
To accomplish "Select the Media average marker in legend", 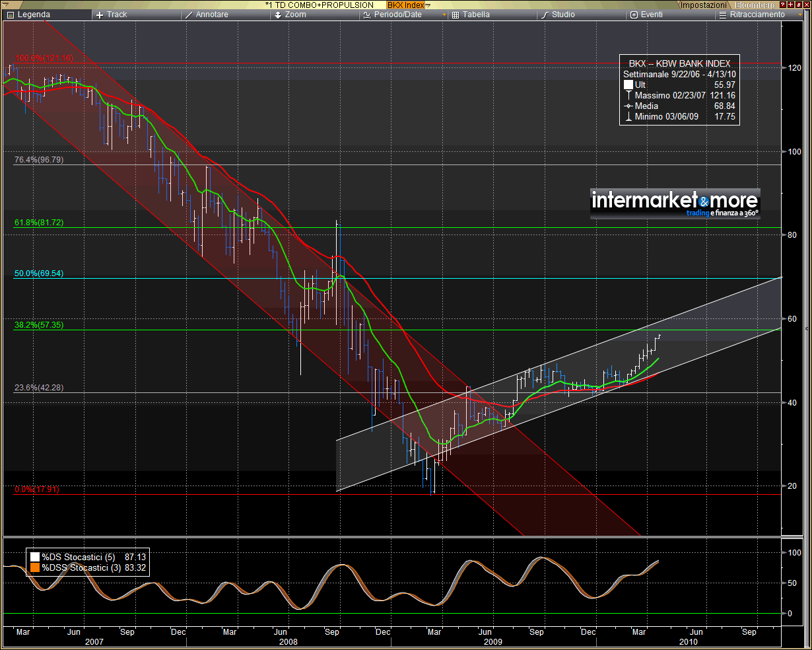I will click(x=628, y=106).
